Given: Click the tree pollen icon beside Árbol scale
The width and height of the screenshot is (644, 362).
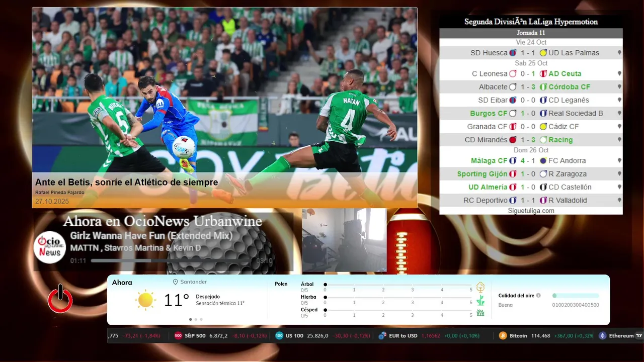Looking at the screenshot, I should click(480, 287).
